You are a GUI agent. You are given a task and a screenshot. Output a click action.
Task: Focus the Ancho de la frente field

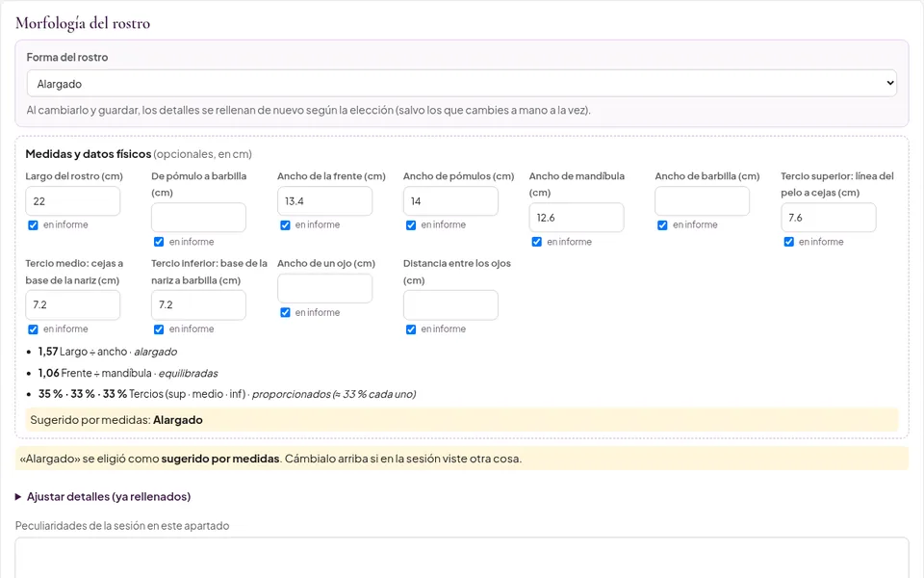tap(324, 201)
